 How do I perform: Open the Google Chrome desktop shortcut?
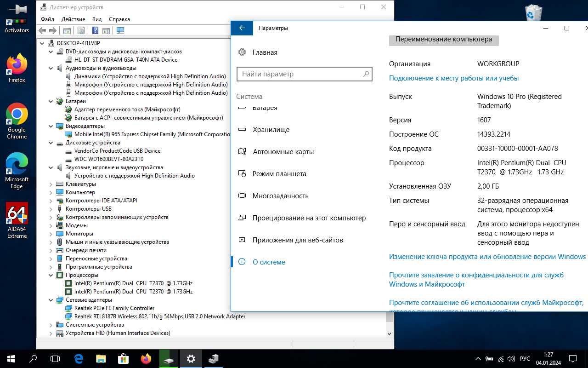(x=17, y=121)
